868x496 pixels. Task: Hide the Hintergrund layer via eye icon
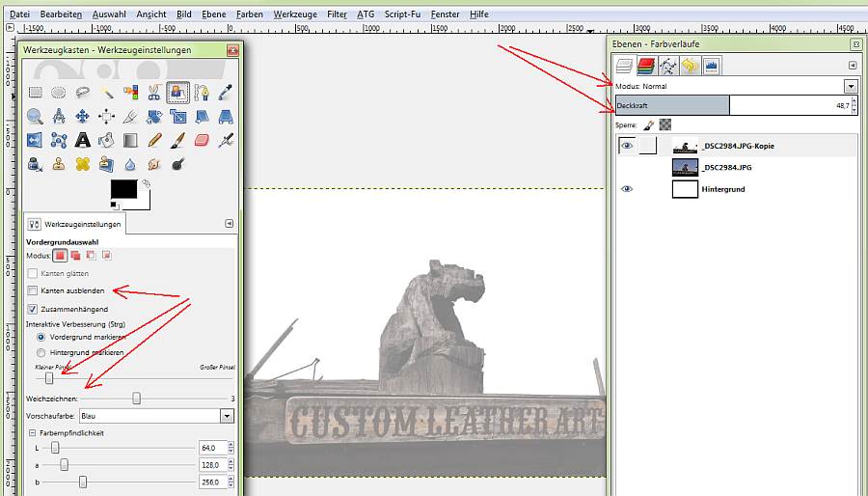click(627, 189)
